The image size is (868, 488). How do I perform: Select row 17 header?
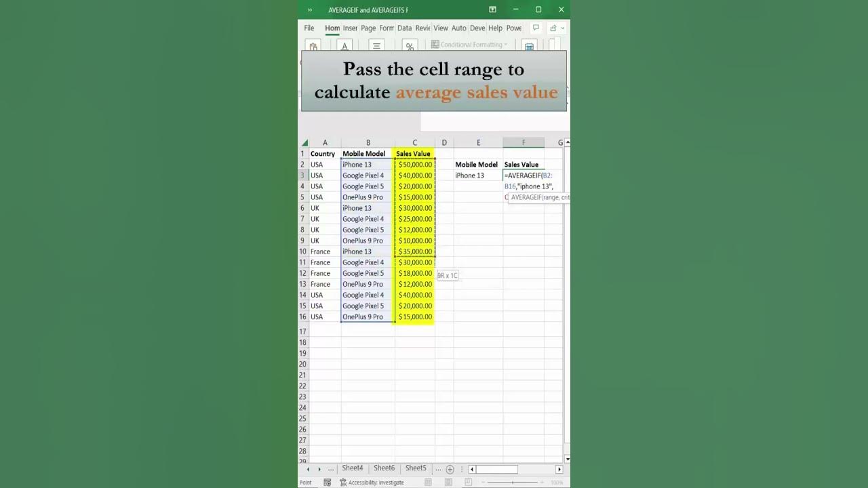click(x=303, y=331)
